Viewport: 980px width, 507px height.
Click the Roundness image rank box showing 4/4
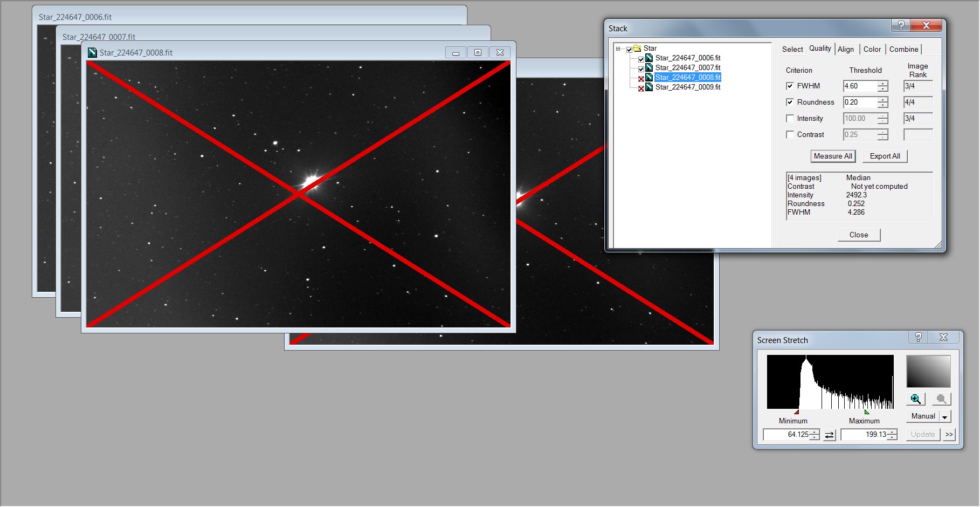click(x=918, y=102)
